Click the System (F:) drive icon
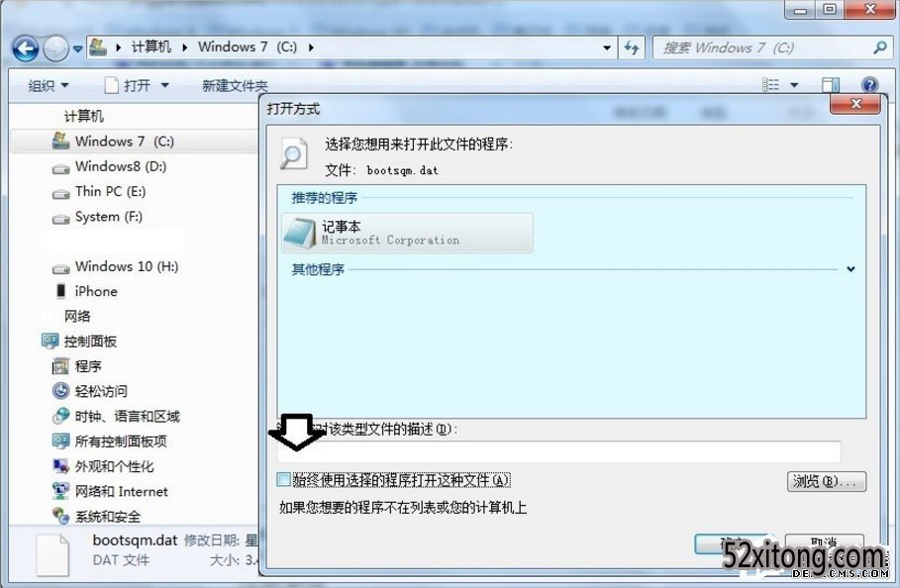Viewport: 900px width, 588px height. coord(60,219)
